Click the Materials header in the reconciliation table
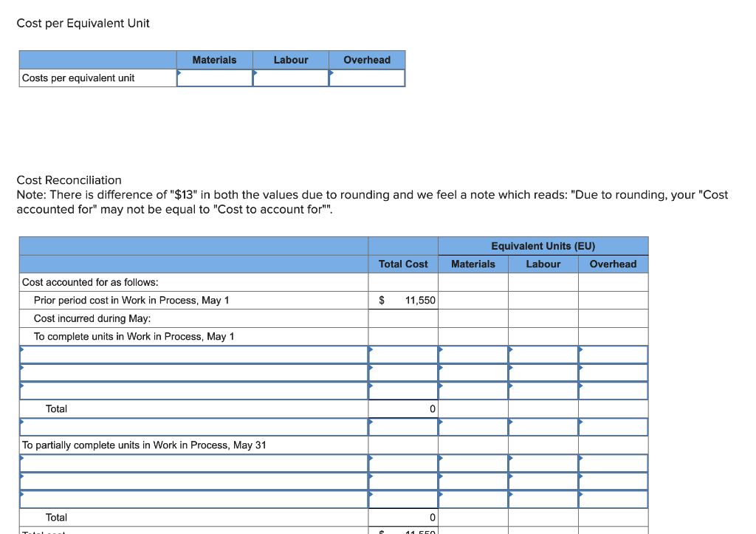This screenshot has height=534, width=756. (473, 264)
